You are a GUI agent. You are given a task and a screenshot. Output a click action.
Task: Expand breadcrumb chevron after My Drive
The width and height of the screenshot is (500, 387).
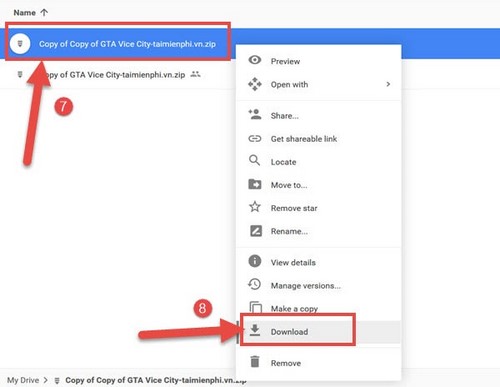point(46,380)
